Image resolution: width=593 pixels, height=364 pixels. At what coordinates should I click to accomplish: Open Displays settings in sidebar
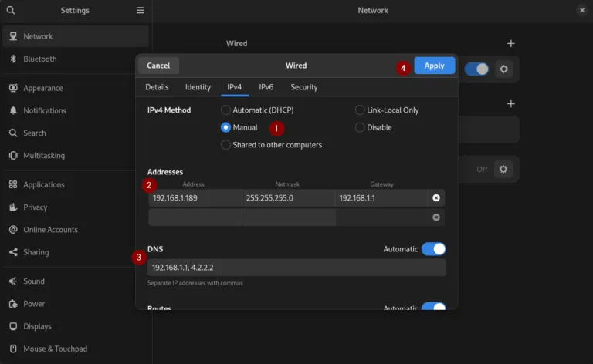(75, 326)
